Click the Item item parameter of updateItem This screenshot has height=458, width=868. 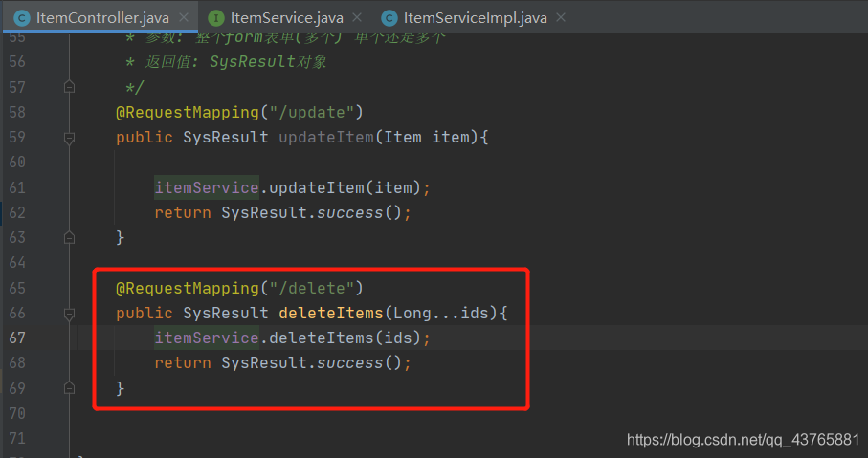point(427,137)
